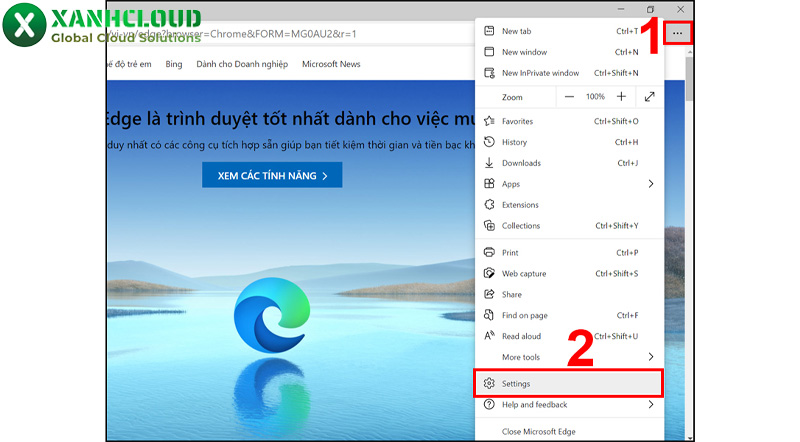The width and height of the screenshot is (800, 442).
Task: Open Dành cho Doanh nghiệp link
Action: 242,64
